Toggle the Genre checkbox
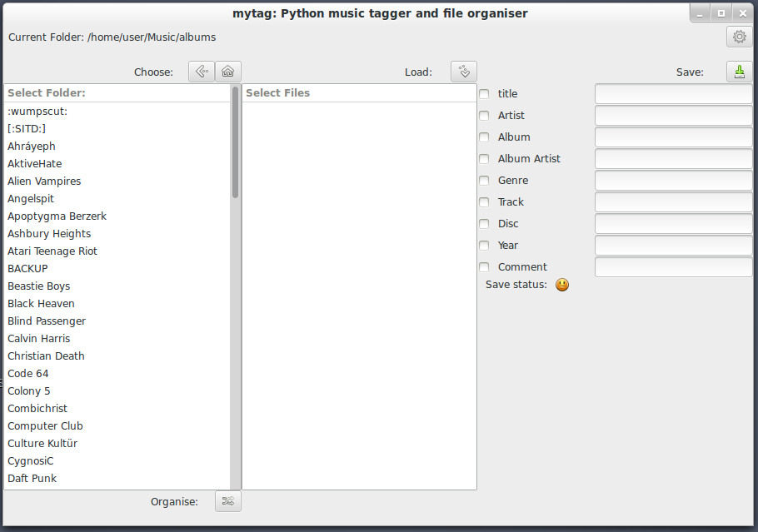Screen dimensions: 758x532 coord(484,180)
